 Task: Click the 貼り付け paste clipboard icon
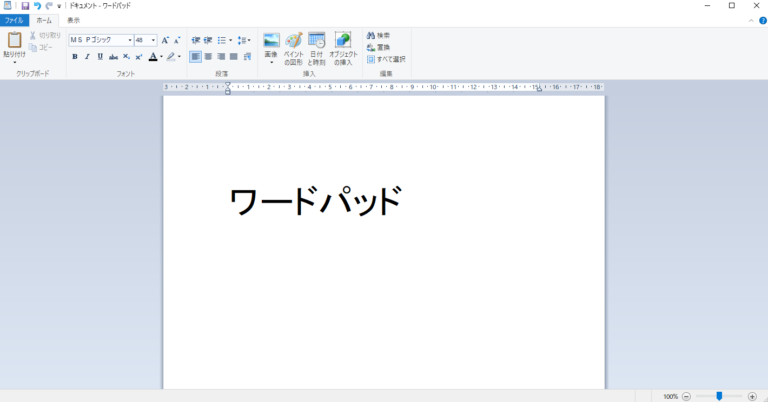click(15, 40)
